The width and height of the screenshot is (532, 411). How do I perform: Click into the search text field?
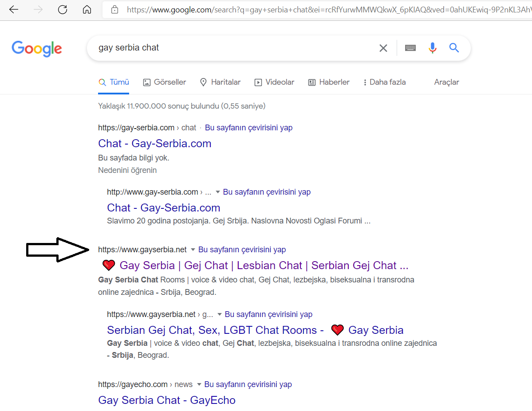234,48
